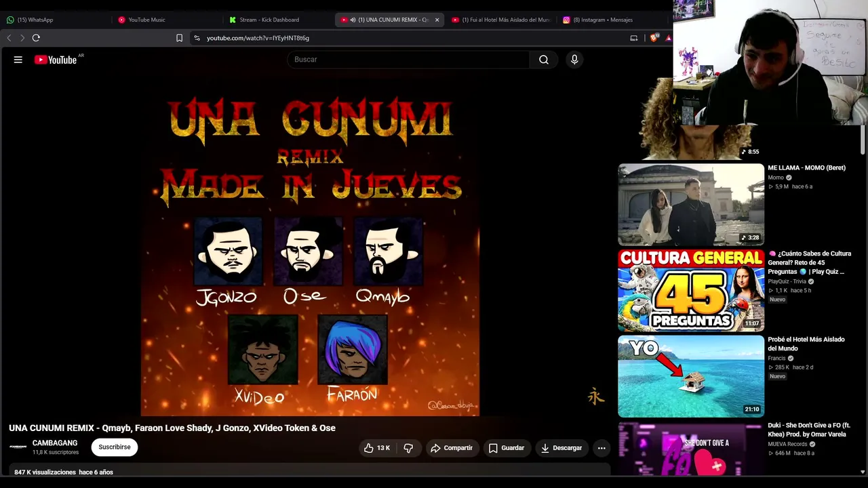Reload the page in browser toolbar
The width and height of the screenshot is (868, 488).
pos(36,38)
